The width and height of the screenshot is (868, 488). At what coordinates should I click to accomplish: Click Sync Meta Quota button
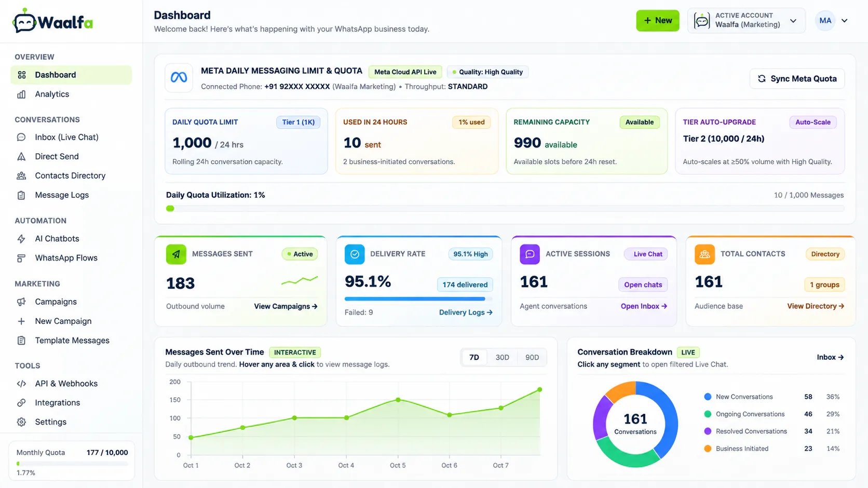click(x=797, y=78)
